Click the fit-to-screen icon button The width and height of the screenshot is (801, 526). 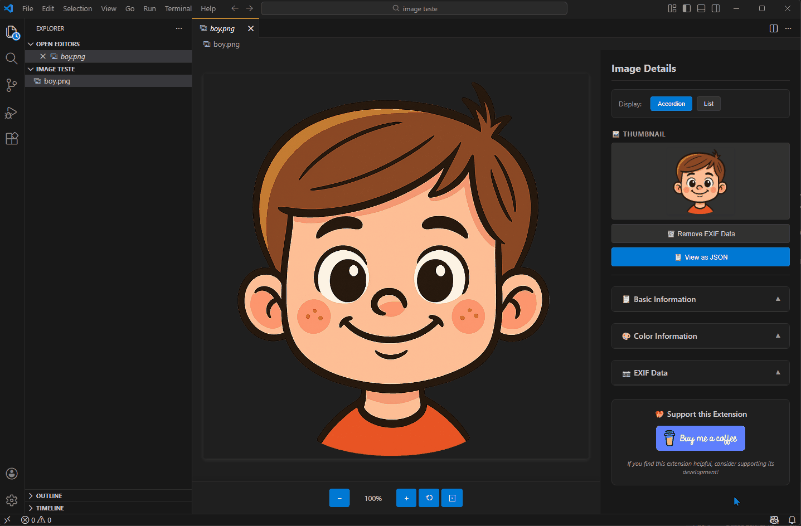coord(452,498)
